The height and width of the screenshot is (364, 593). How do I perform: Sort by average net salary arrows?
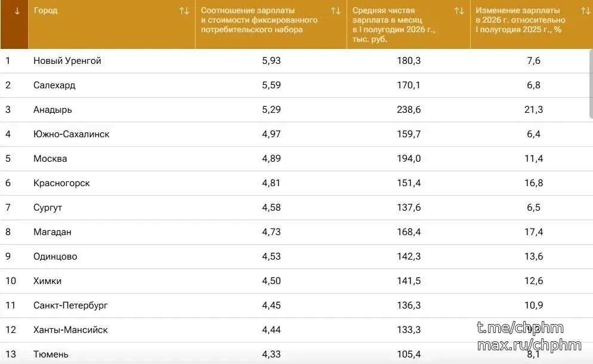[459, 11]
